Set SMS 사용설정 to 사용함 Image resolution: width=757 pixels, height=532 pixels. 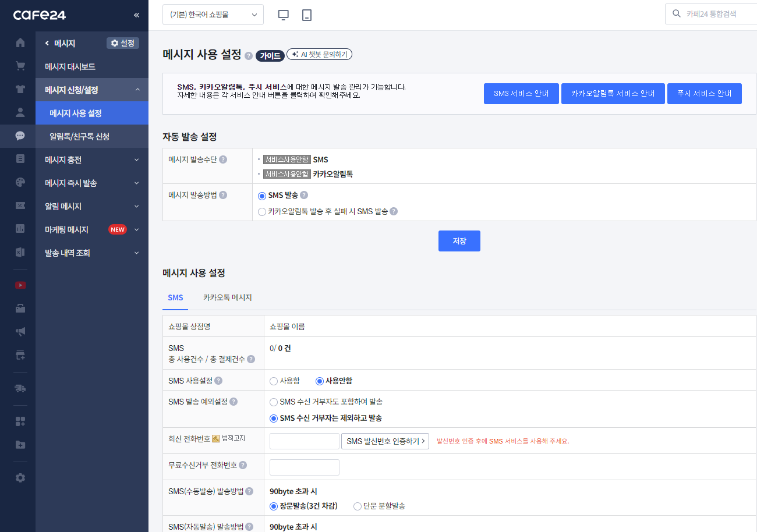(x=274, y=381)
